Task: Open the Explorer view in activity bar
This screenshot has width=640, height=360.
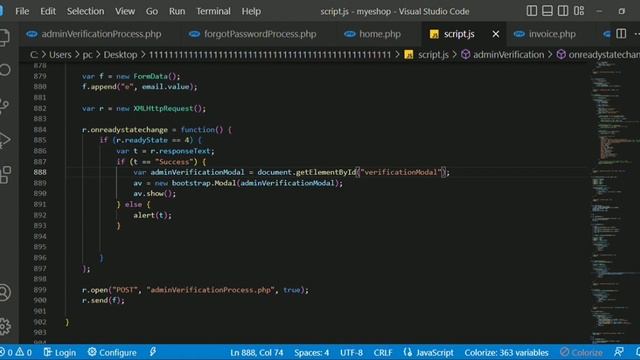Action: tap(4, 37)
